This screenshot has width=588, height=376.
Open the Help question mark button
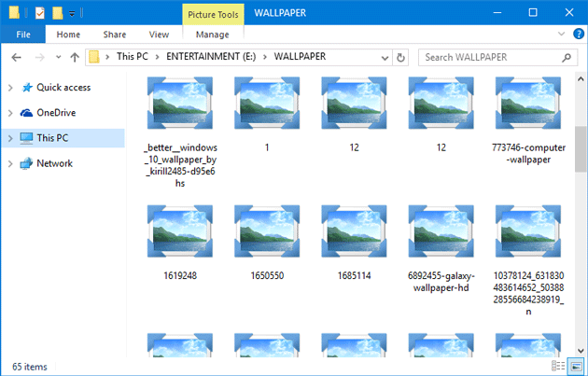pos(579,35)
